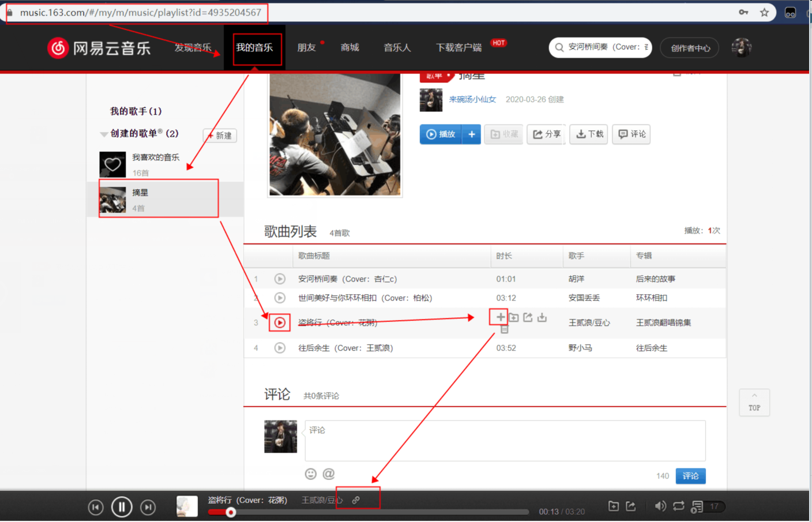Delete 盗将行 using the trash icon
Screen dimensions: 812x522
point(505,329)
